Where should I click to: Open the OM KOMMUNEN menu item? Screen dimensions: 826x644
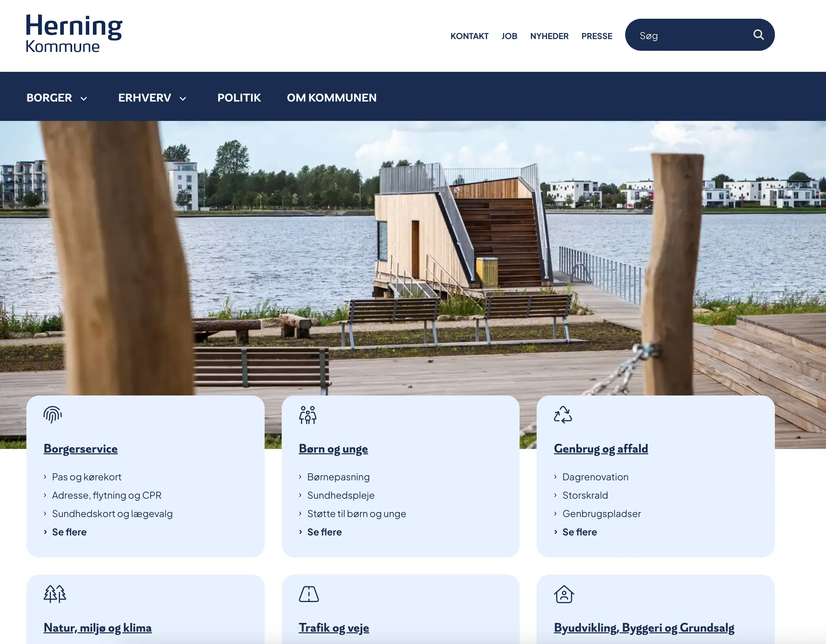332,98
